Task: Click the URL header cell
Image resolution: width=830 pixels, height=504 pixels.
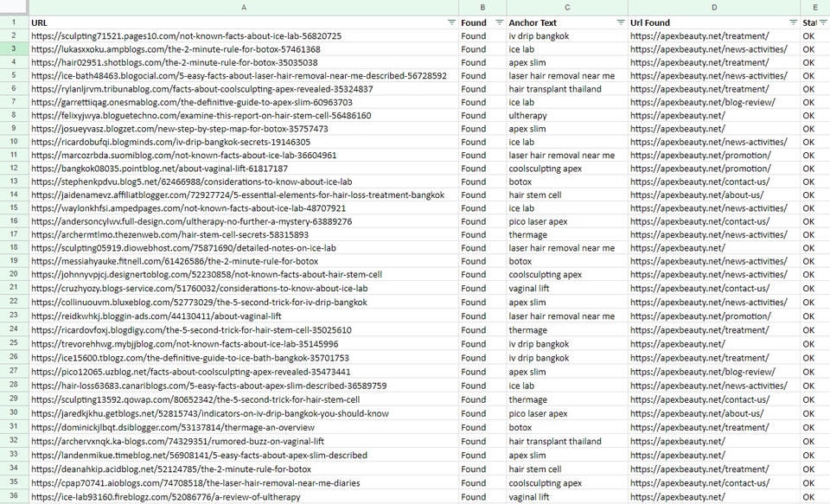Action: 244,22
